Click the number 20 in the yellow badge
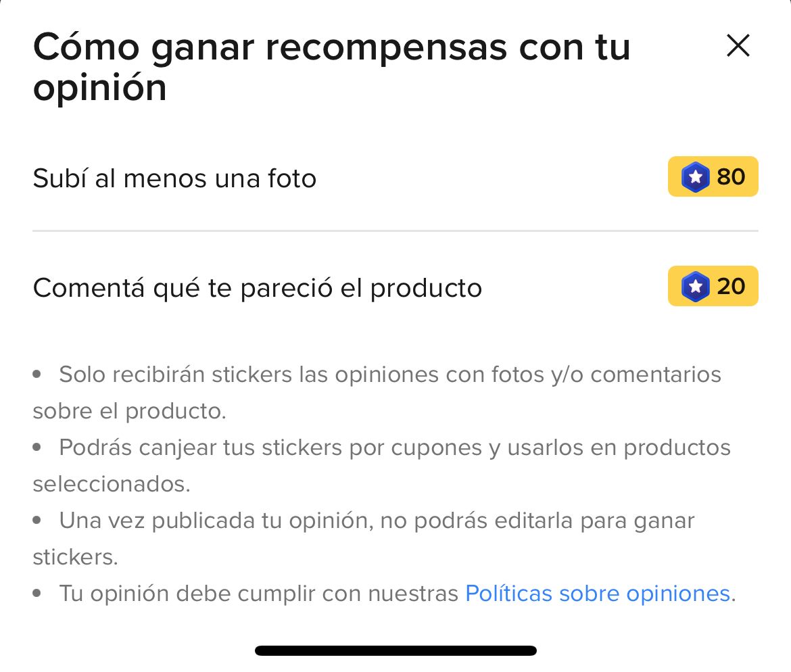Viewport: 791px width, 672px height. (x=731, y=287)
